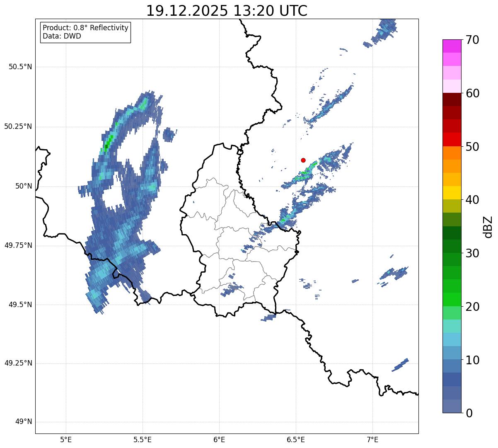Click the latitude label "49.25°N"
Image resolution: width=498 pixels, height=448 pixels.
pos(18,363)
